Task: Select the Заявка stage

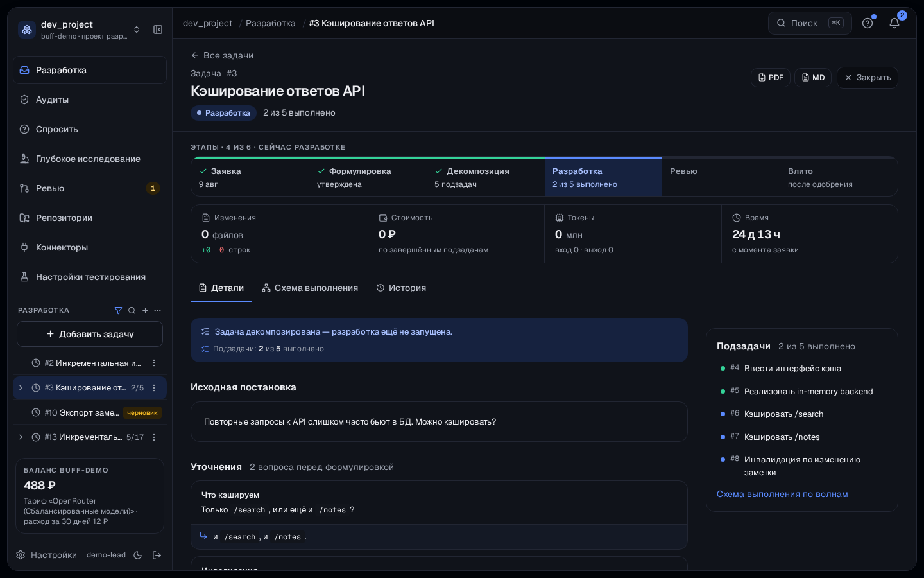Action: (250, 177)
